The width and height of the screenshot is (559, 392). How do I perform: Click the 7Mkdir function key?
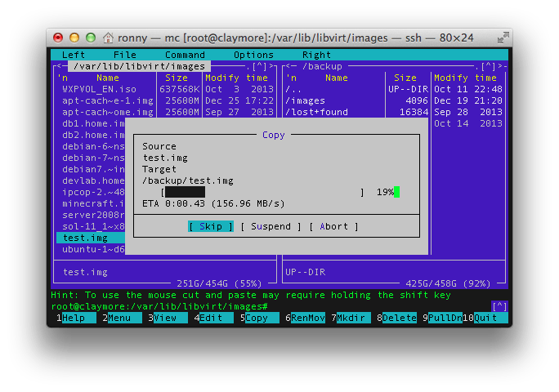(x=351, y=318)
